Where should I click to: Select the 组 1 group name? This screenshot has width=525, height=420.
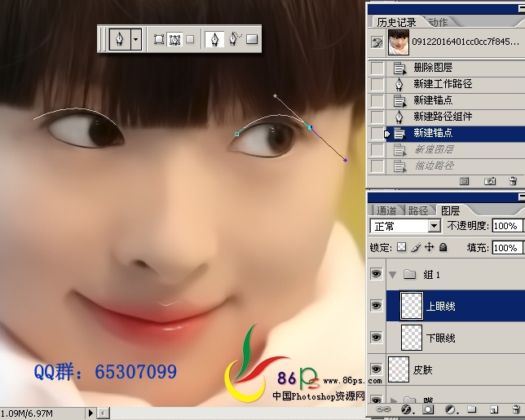[x=431, y=275]
